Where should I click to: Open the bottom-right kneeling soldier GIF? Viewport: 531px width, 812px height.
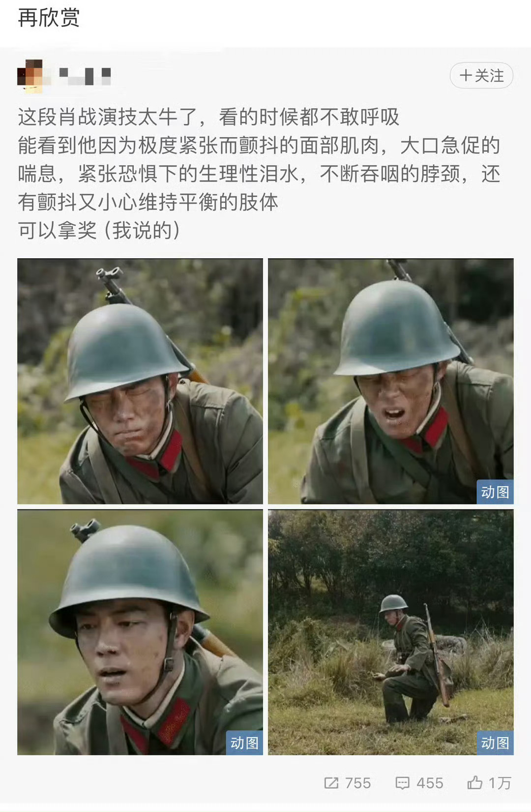391,632
